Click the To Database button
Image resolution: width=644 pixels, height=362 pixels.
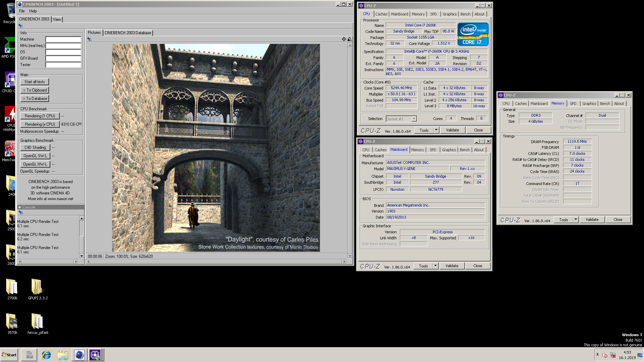click(35, 99)
